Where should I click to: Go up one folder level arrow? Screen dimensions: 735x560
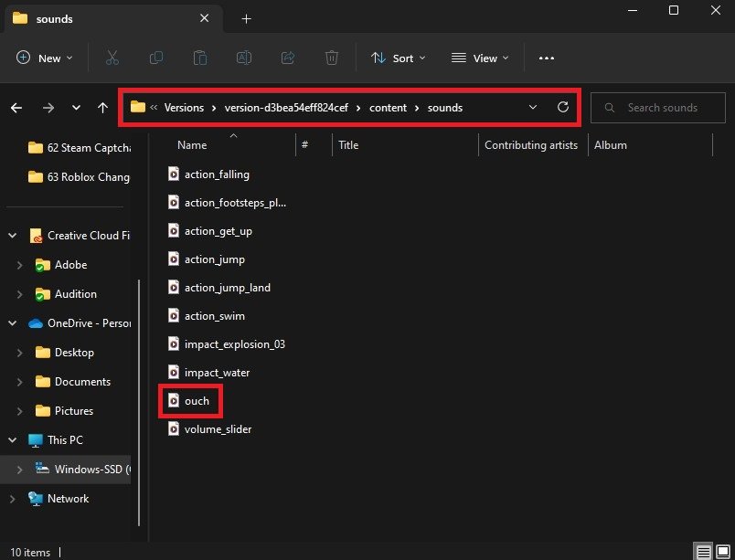103,108
